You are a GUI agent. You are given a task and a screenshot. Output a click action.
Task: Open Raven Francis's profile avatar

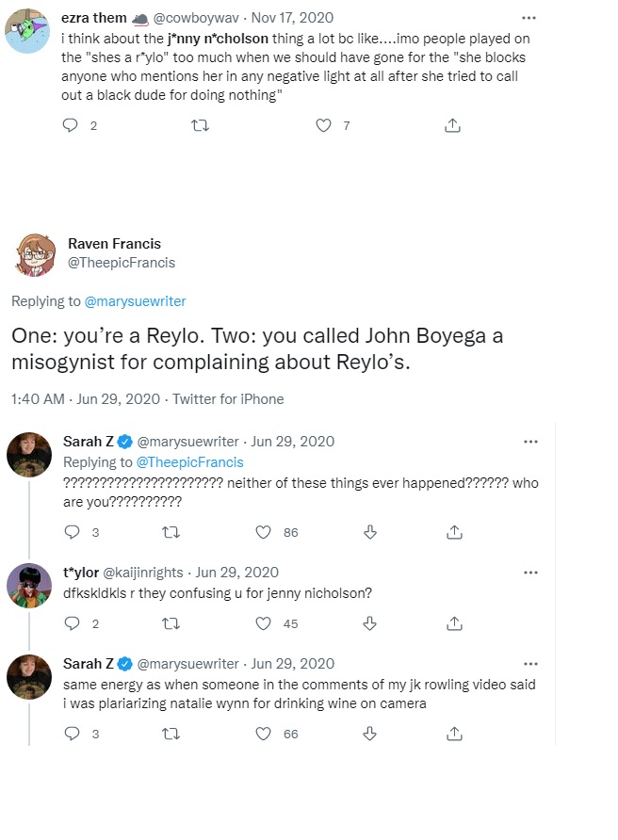35,254
